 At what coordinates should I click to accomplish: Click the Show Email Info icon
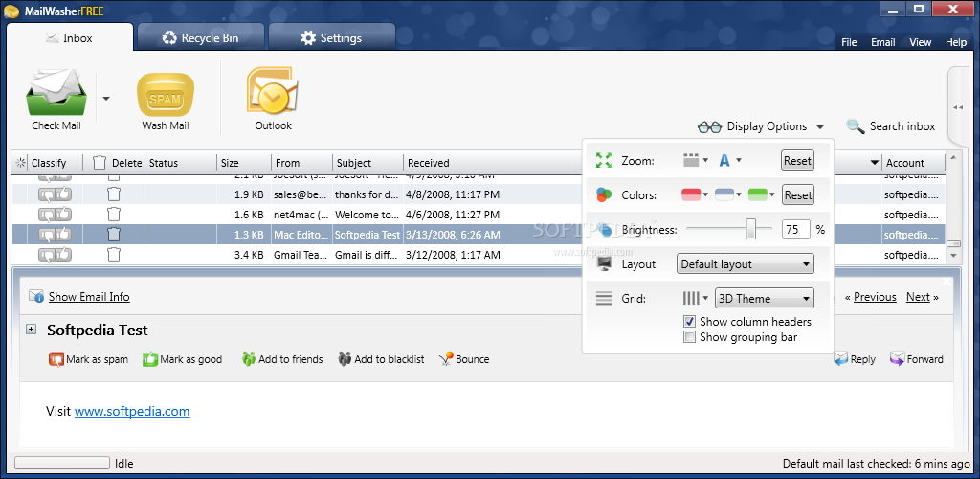[x=36, y=296]
